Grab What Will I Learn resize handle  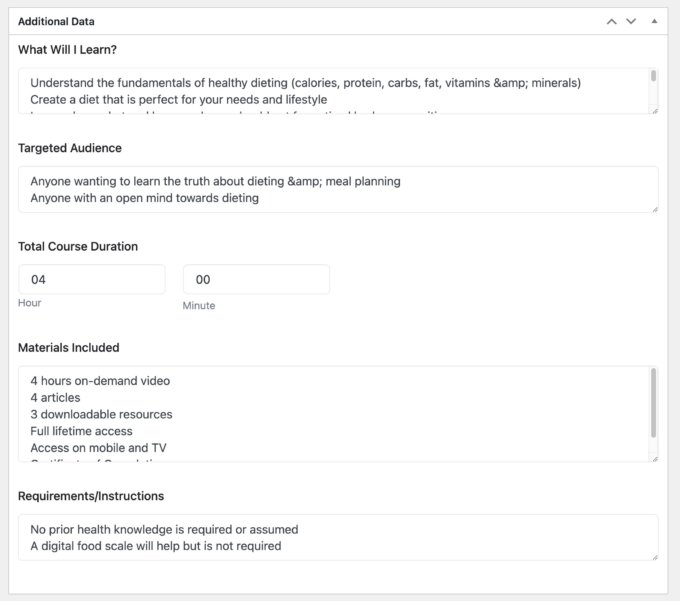point(655,111)
